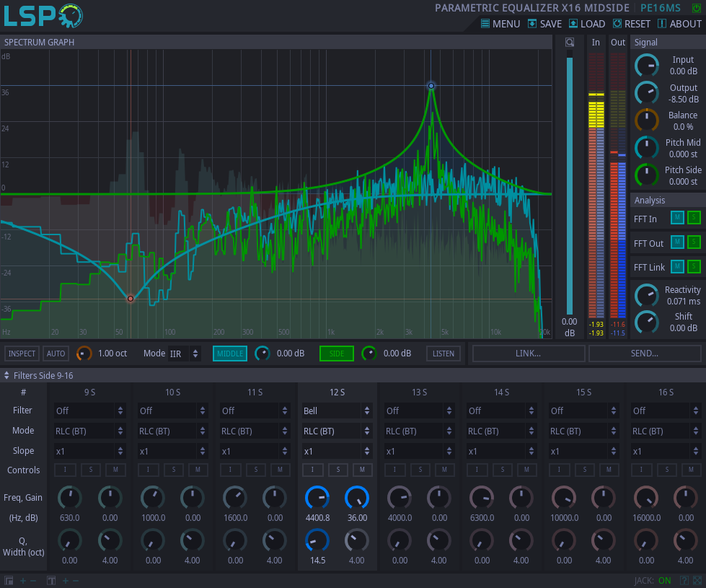This screenshot has width=706, height=588.
Task: Click the input level meter
Action: click(596, 185)
